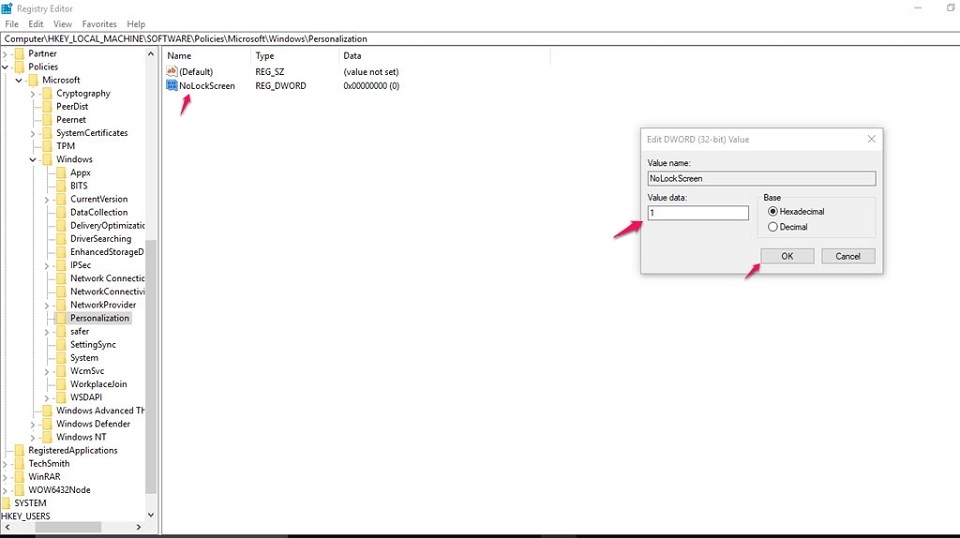The height and width of the screenshot is (538, 960).
Task: Expand the IPSec tree node
Action: [x=47, y=266]
